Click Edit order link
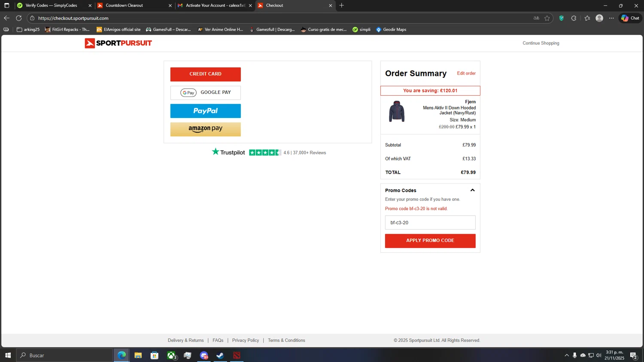644x362 pixels. (x=466, y=73)
